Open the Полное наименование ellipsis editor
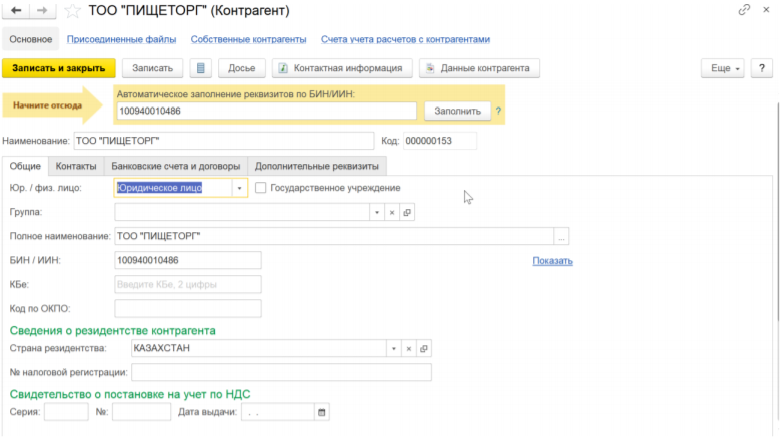 (561, 236)
